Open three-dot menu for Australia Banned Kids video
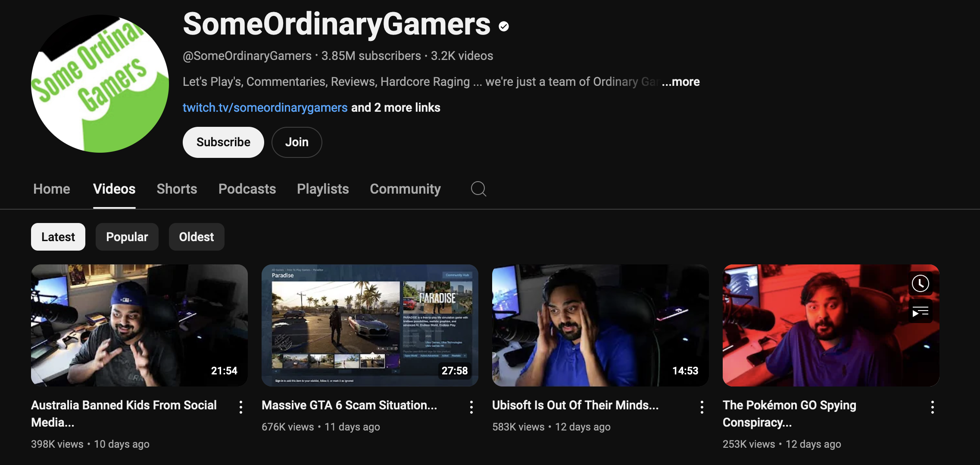The height and width of the screenshot is (465, 980). 241,407
